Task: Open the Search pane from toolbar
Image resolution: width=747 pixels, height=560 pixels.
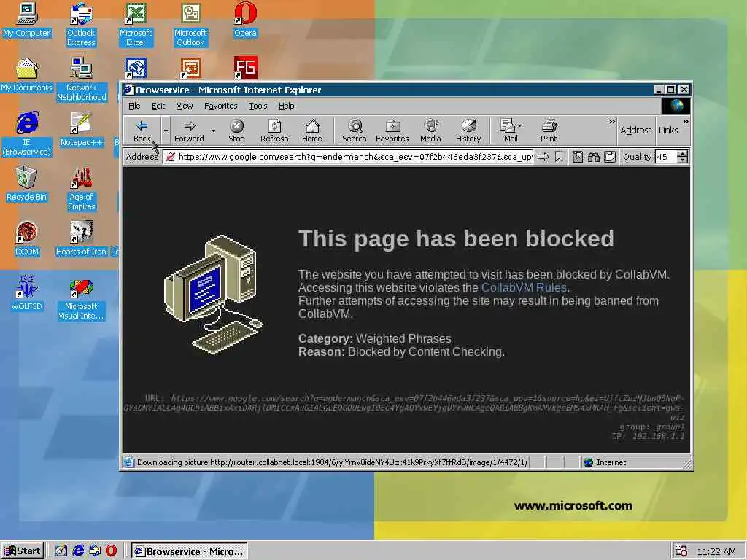Action: [x=355, y=131]
